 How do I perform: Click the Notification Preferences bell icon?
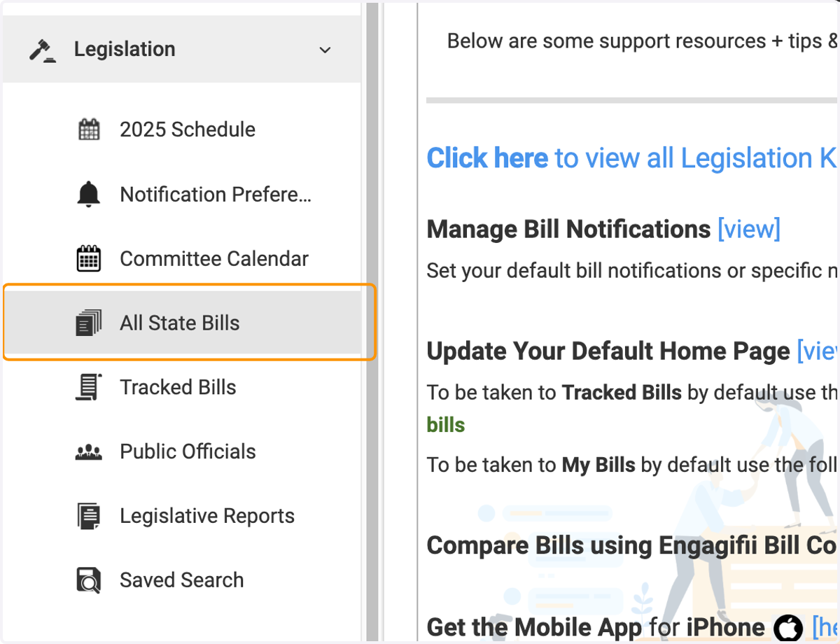(x=89, y=194)
